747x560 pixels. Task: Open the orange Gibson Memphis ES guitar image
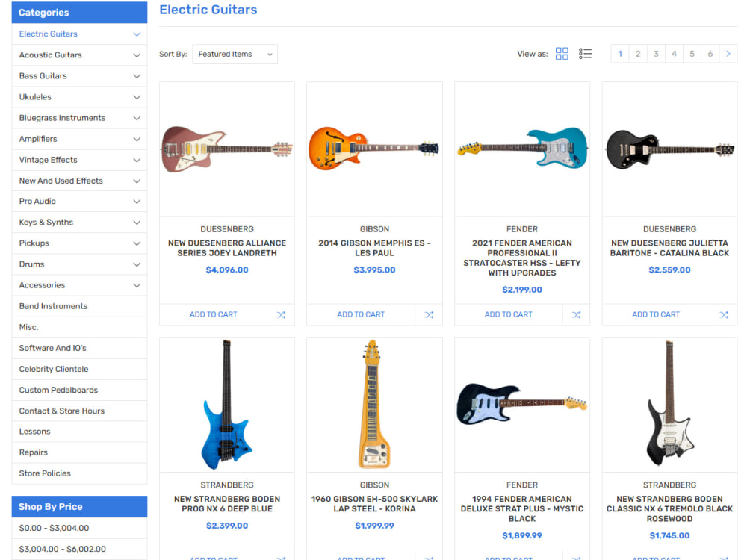coord(374,149)
